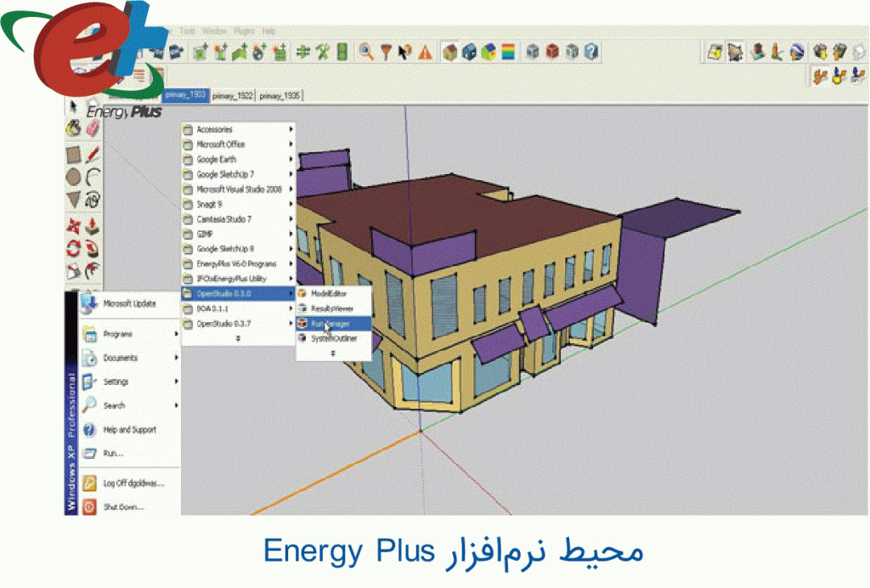Pick the Freehand scribble tool

tap(93, 199)
